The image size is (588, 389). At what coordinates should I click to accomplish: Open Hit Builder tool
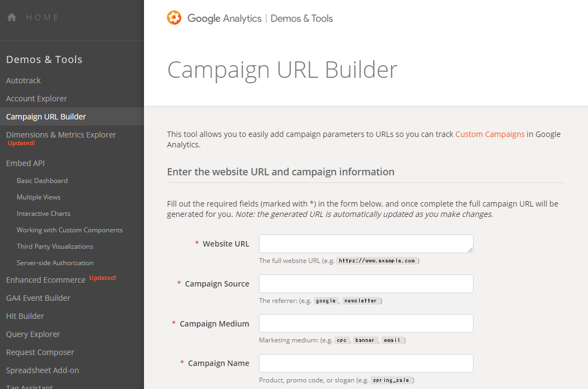click(x=25, y=316)
